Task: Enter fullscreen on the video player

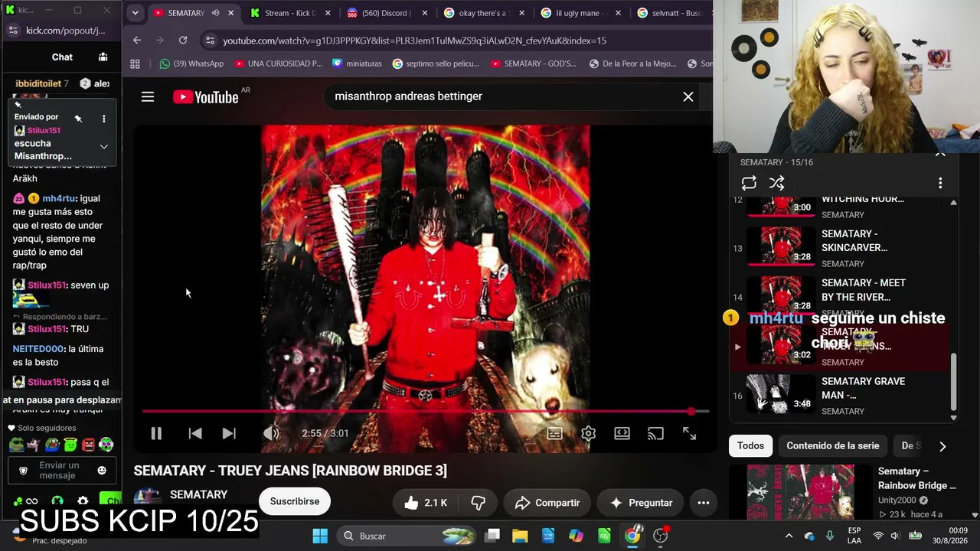Action: [689, 433]
